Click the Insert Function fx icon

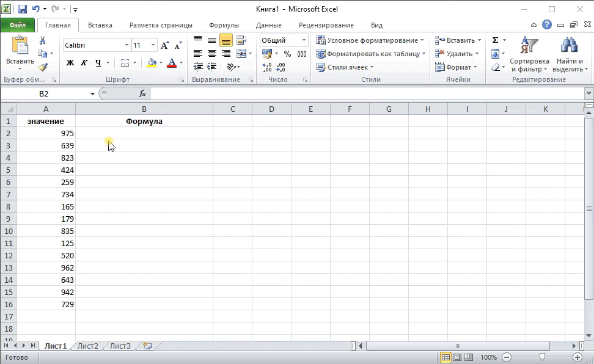click(142, 93)
